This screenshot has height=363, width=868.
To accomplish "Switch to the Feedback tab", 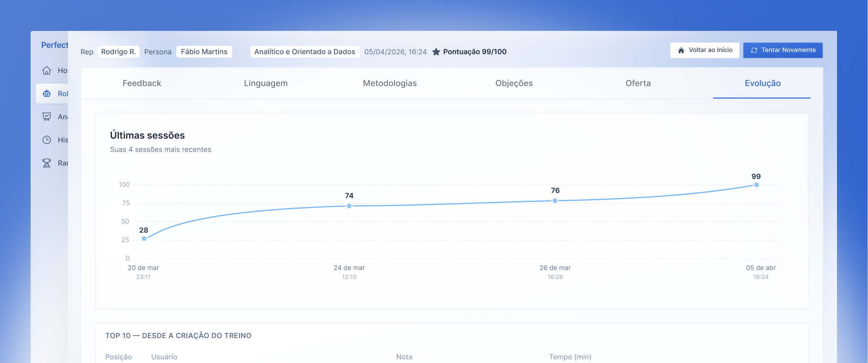I will 142,83.
